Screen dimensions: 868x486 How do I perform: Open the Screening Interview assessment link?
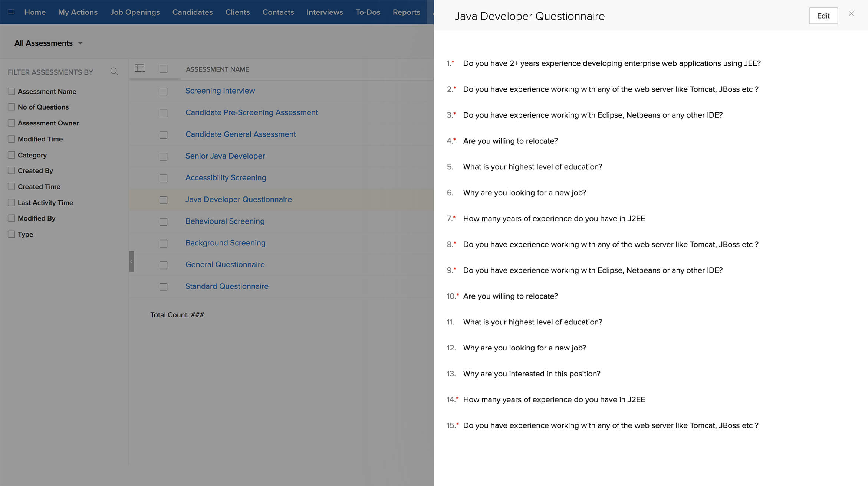[x=220, y=91]
